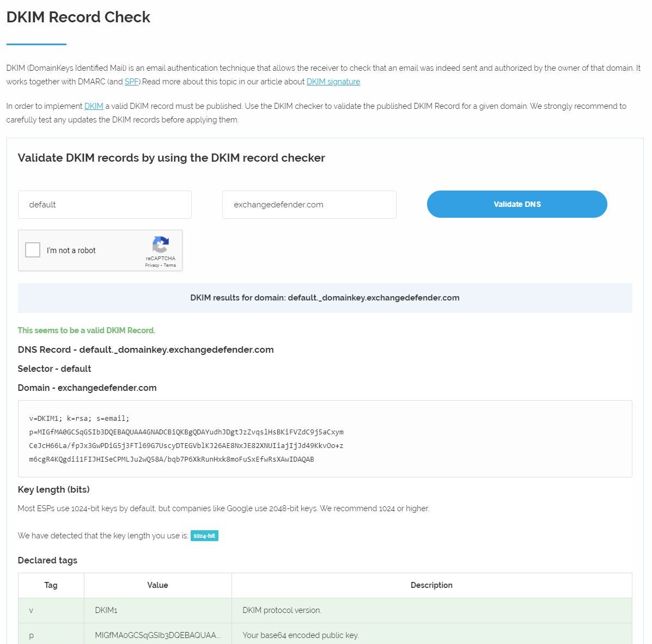The image size is (652, 644).
Task: Select the Description column header
Action: [x=431, y=585]
